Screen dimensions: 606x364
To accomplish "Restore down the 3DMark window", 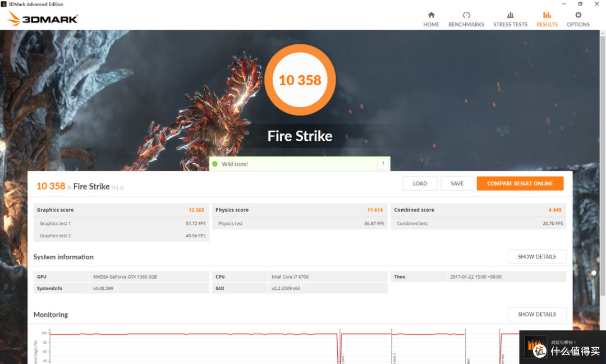I will click(580, 4).
